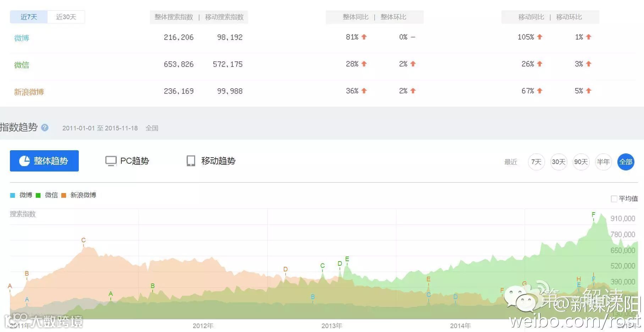Click the 整体同比 column header
Screen dimensions: 644x332
point(356,17)
